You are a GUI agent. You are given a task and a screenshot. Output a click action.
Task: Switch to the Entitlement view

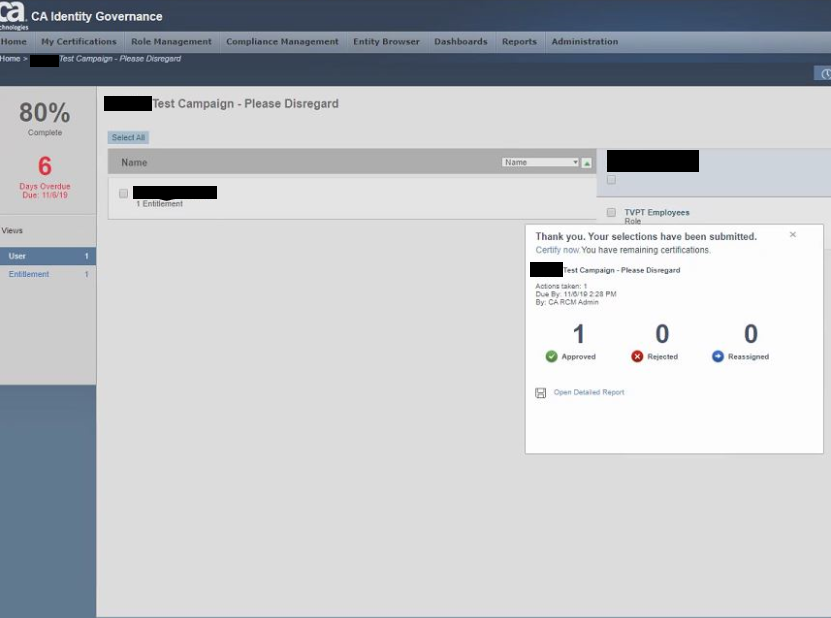pyautogui.click(x=29, y=274)
